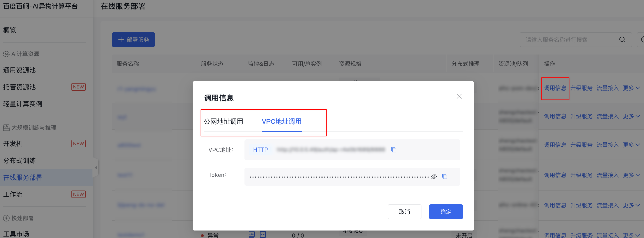The height and width of the screenshot is (238, 644).
Task: Switch to 公网地址调用 tab
Action: click(223, 122)
